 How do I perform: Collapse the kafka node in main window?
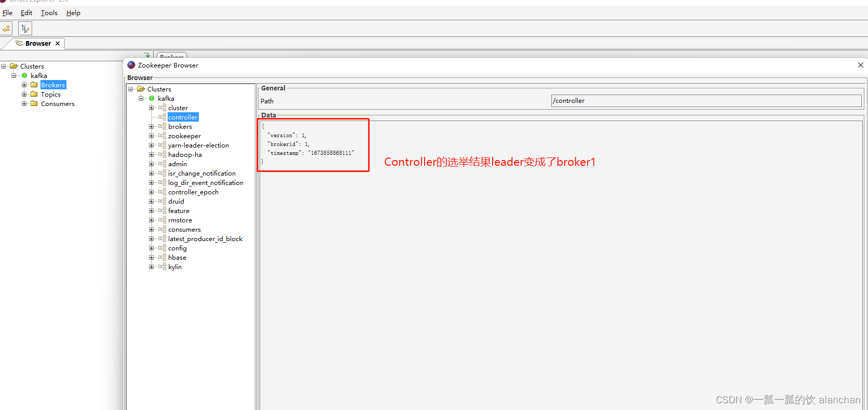pyautogui.click(x=13, y=75)
